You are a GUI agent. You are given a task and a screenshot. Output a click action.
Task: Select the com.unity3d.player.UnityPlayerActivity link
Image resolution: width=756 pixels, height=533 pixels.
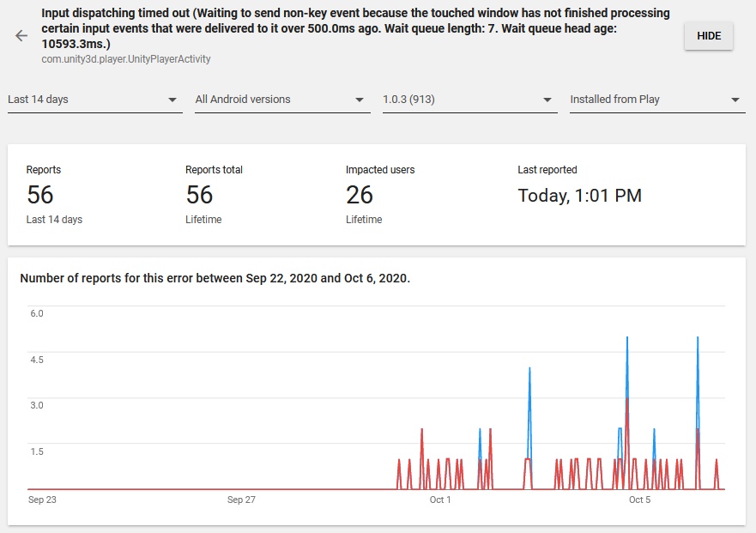point(125,59)
